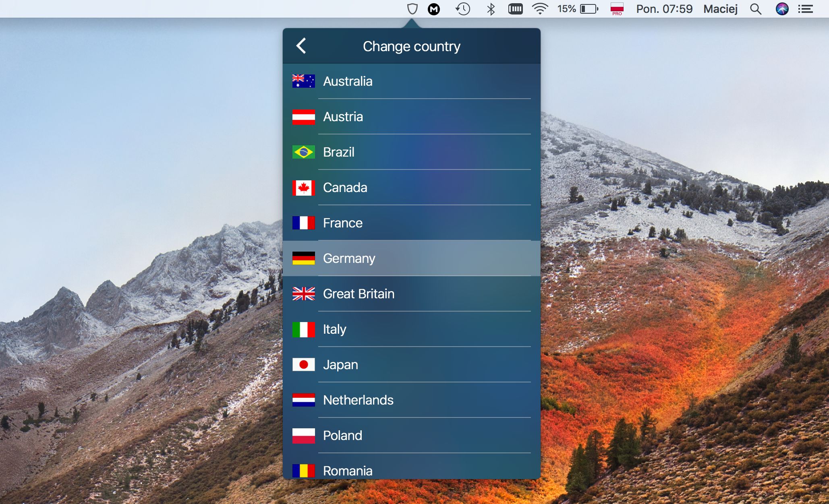Click the Japan flag thumbnail
This screenshot has width=829, height=504.
pyautogui.click(x=303, y=365)
